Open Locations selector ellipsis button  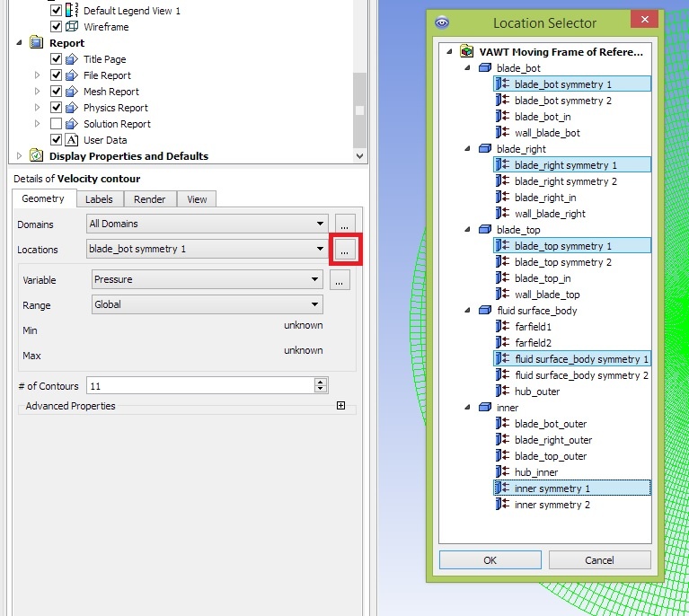(345, 250)
